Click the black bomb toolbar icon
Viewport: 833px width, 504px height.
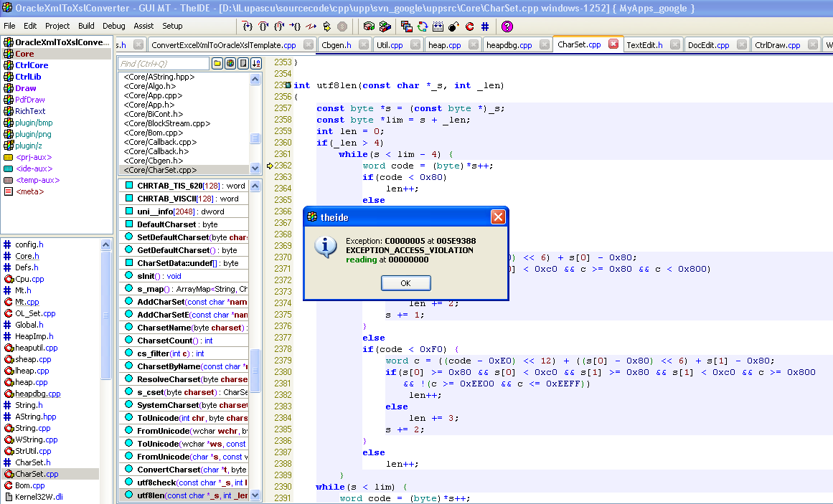pos(453,27)
